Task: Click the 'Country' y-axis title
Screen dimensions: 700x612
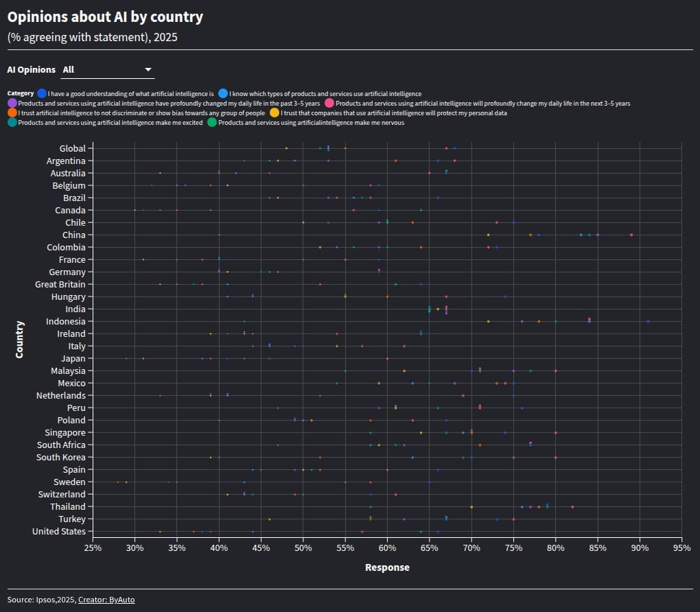Action: coord(19,340)
